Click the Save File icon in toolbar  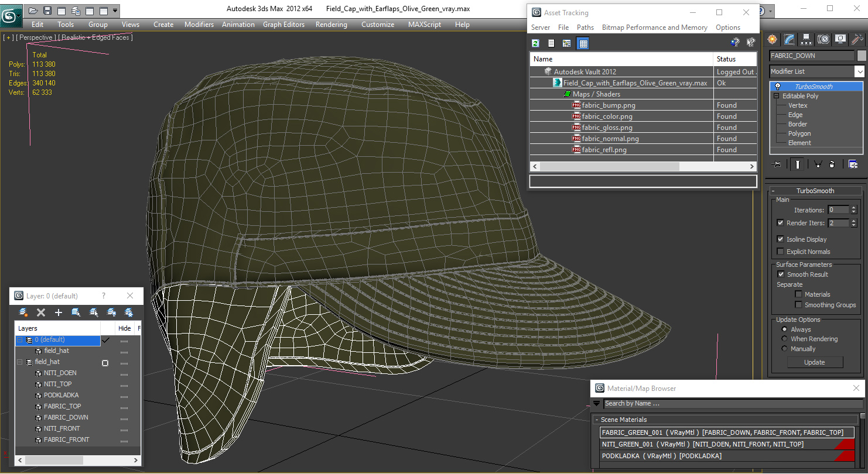pyautogui.click(x=47, y=11)
